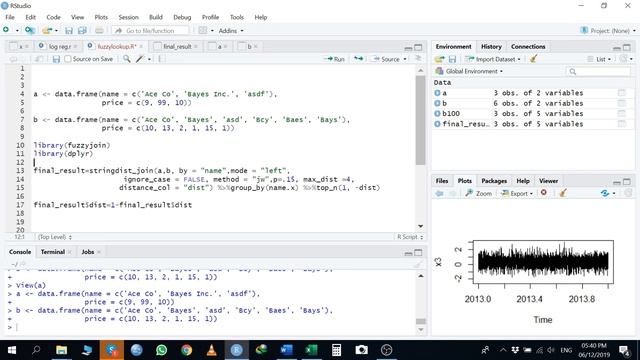Click the editor vertical scrollbar
Viewport: 640px width, 360px height.
[x=420, y=120]
